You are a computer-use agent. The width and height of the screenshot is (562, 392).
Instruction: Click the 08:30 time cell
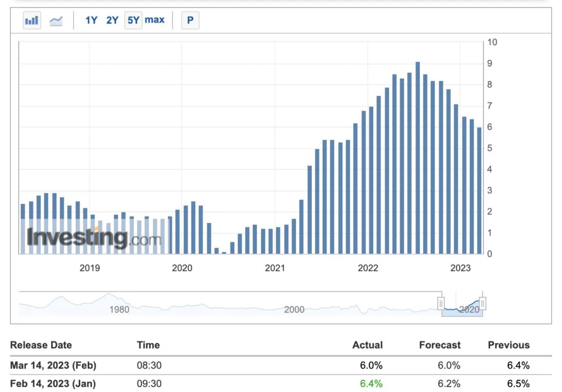(149, 365)
